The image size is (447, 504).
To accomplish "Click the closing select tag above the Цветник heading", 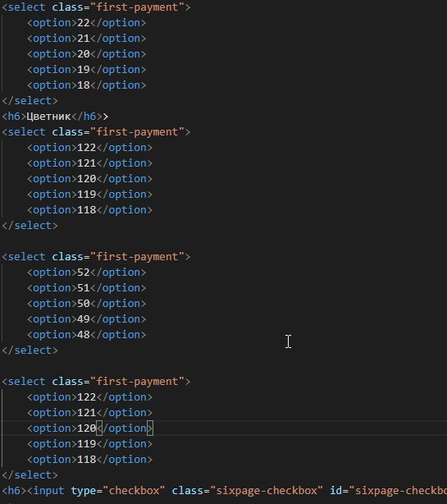I will [x=30, y=101].
